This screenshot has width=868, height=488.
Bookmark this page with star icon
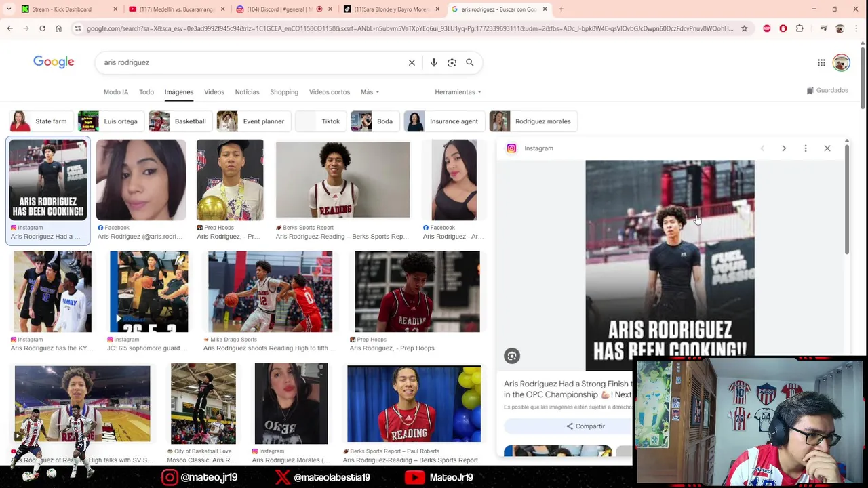click(744, 28)
